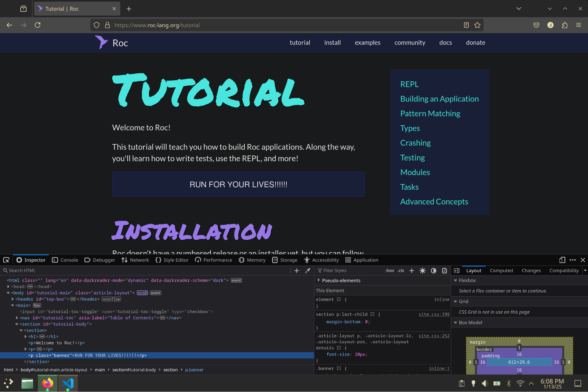Click the p.banner breadcrumb
The image size is (588, 392).
(x=194, y=370)
